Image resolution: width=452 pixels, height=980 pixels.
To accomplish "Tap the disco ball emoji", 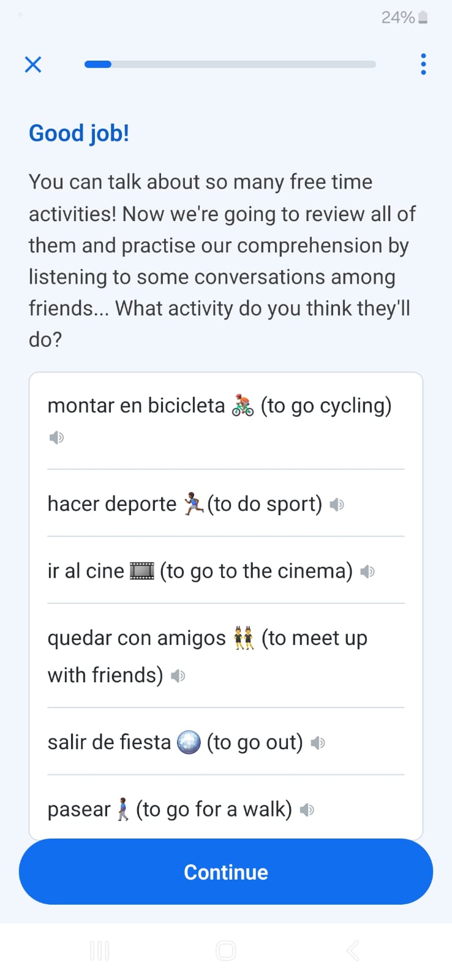I will point(189,742).
